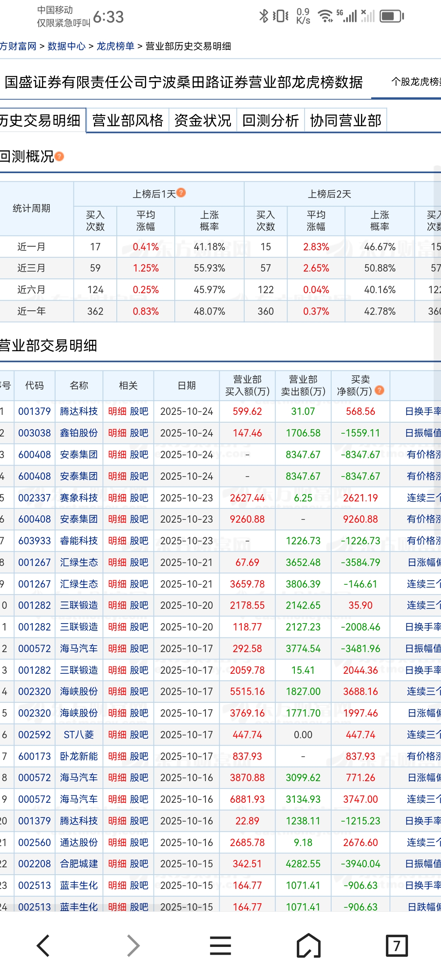Open stock code 002592 link
This screenshot has width=441, height=980.
click(x=34, y=735)
